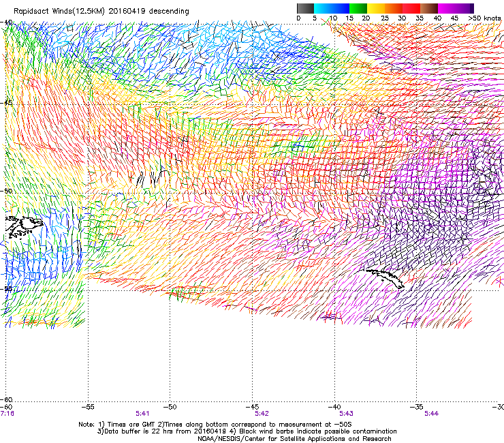Select the red legend color segment
The image size is (504, 443).
(411, 8)
